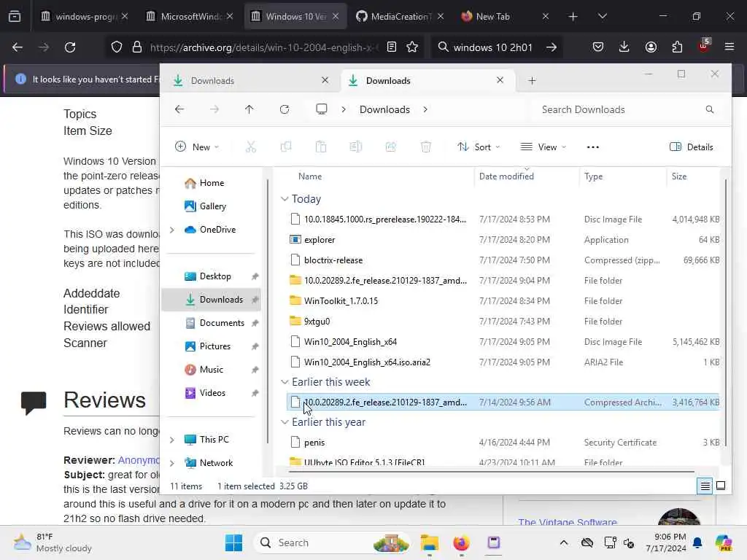This screenshot has width=747, height=560.
Task: Click the Copy icon in Explorer toolbar
Action: [286, 147]
